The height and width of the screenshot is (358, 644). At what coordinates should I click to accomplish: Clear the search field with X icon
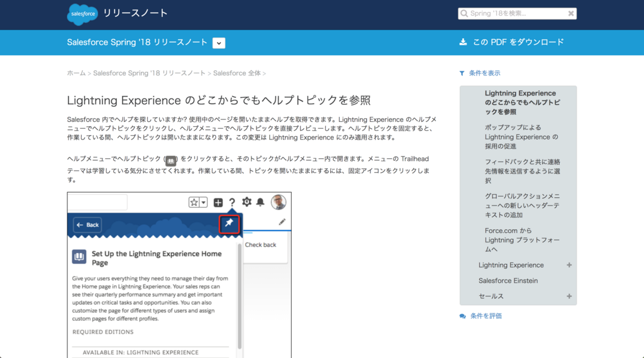(571, 14)
